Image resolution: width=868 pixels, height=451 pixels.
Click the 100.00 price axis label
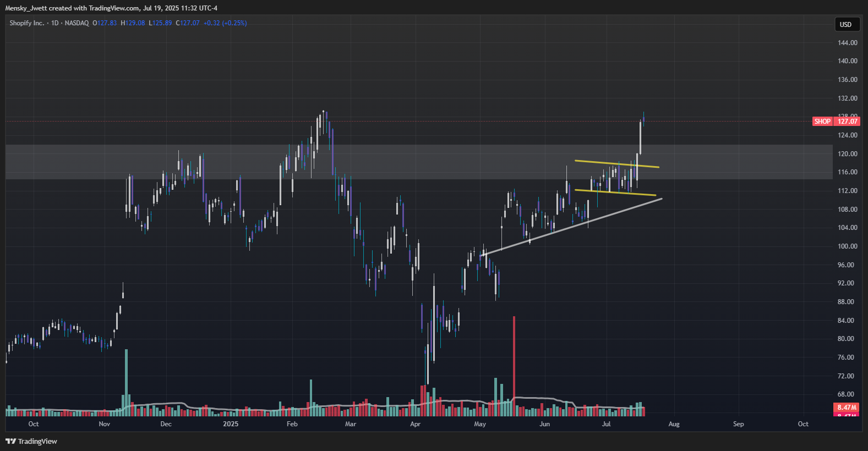tap(847, 246)
